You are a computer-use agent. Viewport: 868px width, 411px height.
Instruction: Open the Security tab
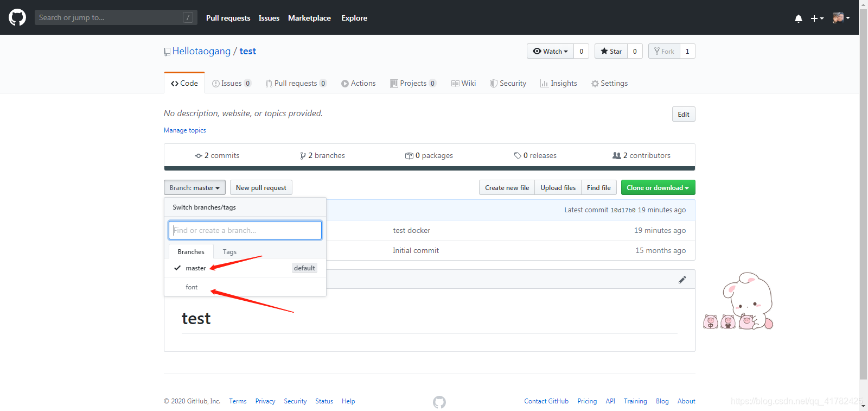508,83
